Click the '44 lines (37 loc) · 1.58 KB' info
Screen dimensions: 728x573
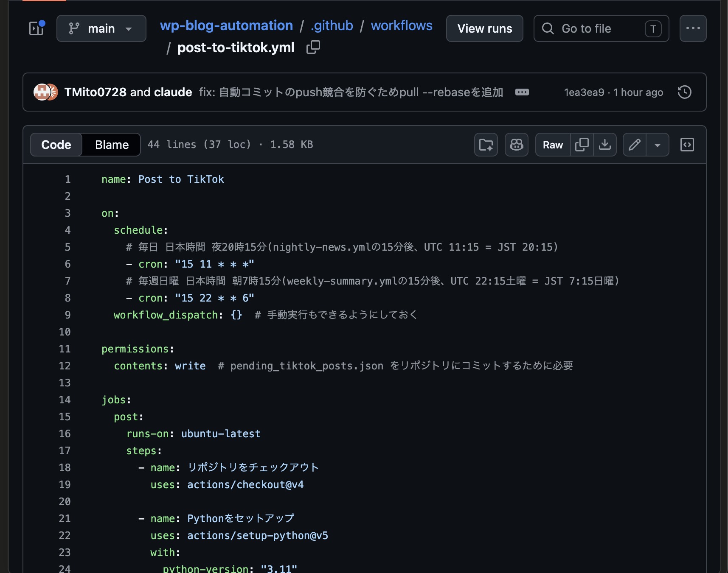click(x=230, y=145)
